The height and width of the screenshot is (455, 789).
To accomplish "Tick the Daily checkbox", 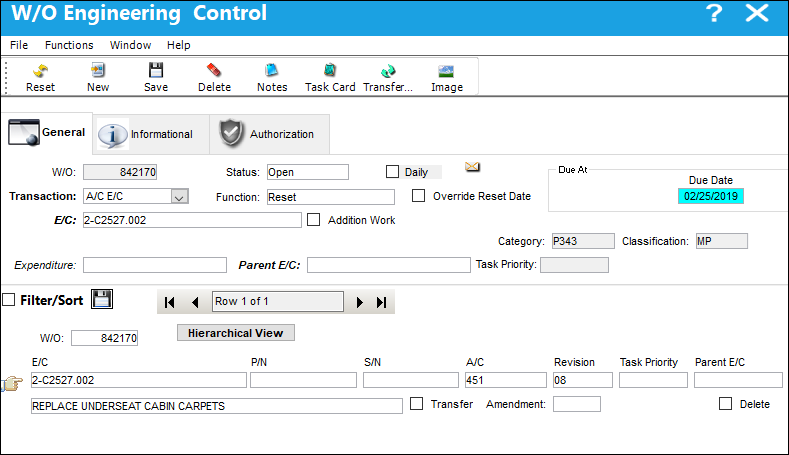I will (392, 172).
